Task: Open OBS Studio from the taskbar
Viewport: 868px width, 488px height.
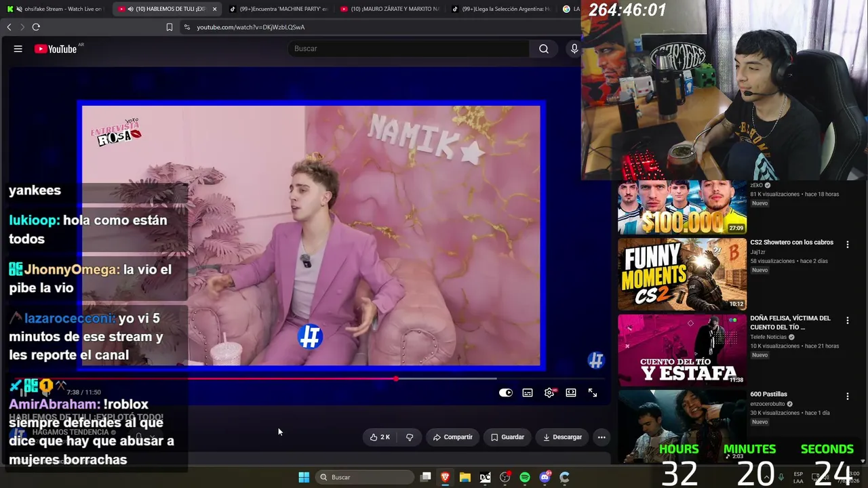Action: click(505, 477)
